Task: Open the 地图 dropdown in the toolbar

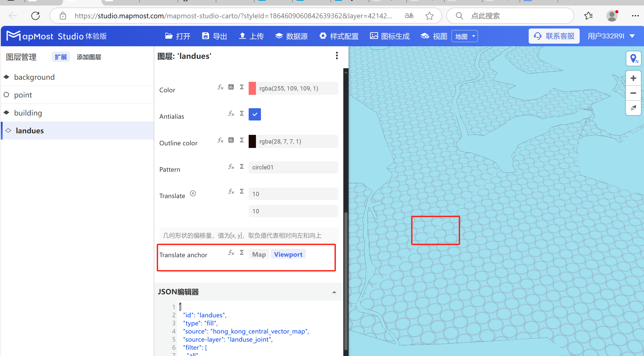Action: [x=464, y=36]
